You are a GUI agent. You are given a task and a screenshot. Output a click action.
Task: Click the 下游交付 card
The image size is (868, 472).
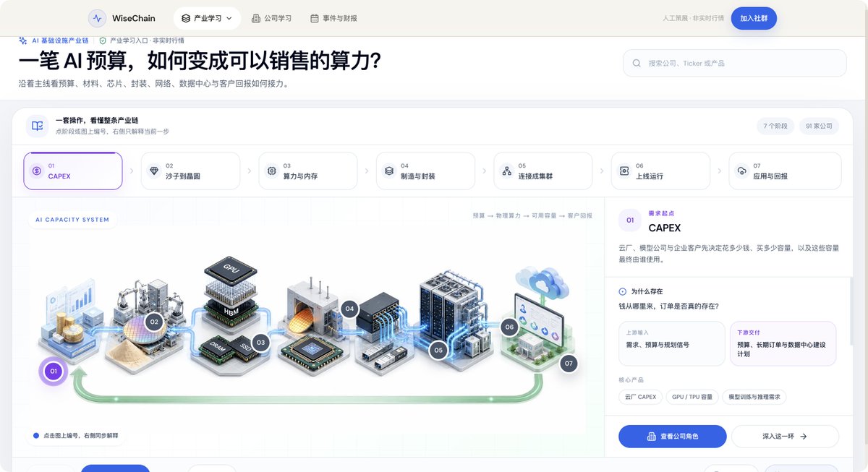pyautogui.click(x=783, y=343)
